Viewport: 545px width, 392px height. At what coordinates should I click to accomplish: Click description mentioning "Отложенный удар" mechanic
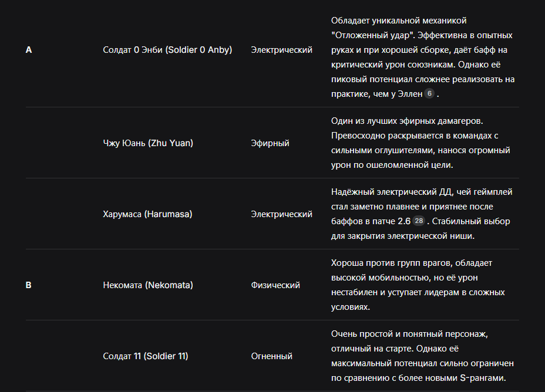tap(423, 58)
